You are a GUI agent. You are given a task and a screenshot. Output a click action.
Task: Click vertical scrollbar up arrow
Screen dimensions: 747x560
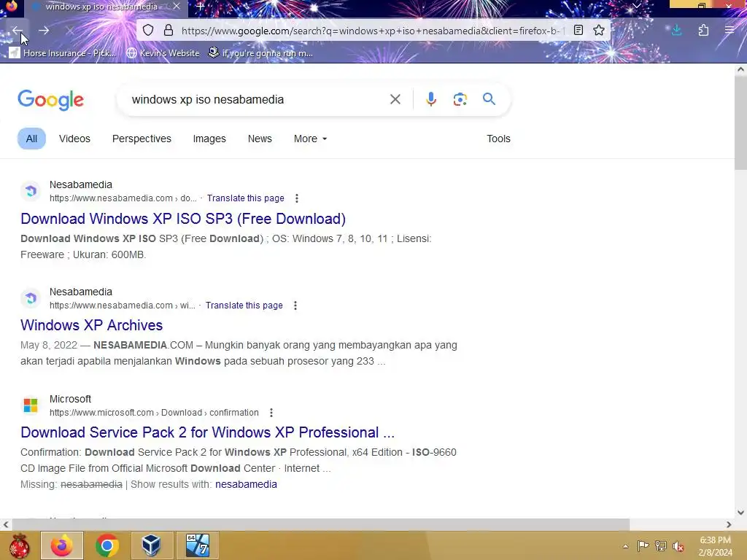pyautogui.click(x=740, y=69)
